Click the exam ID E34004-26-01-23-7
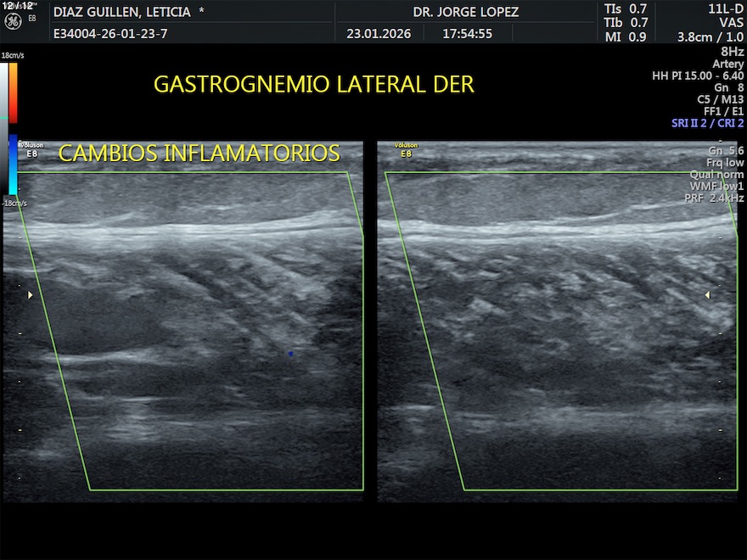This screenshot has height=560, width=747. 110,34
